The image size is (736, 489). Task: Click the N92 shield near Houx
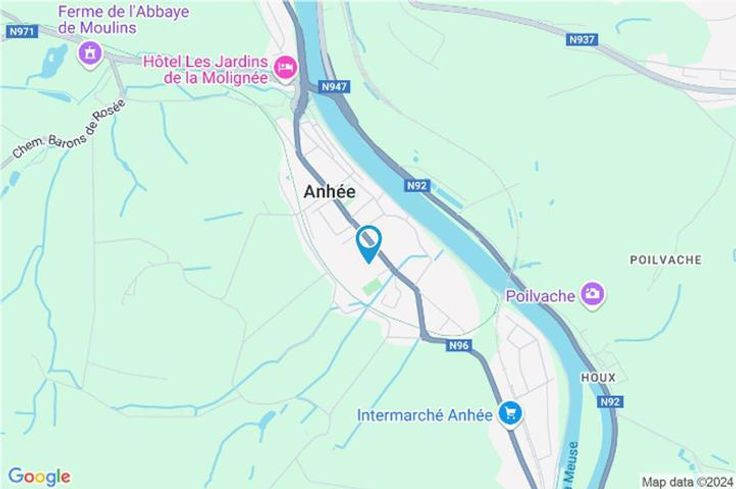point(609,402)
